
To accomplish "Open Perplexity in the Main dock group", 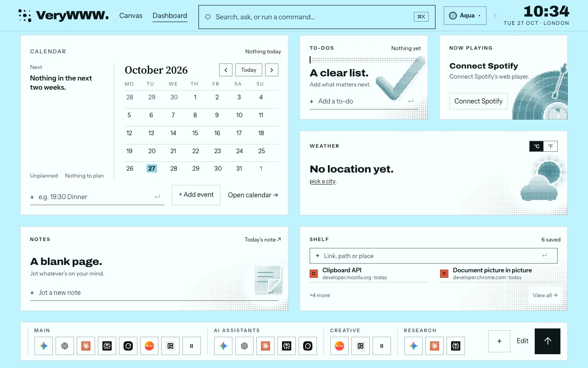I will pyautogui.click(x=107, y=346).
